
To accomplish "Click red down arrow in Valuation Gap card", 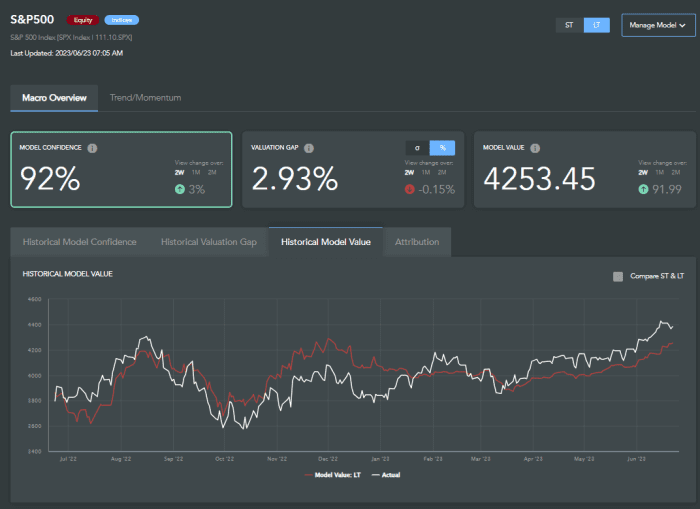I will click(411, 189).
